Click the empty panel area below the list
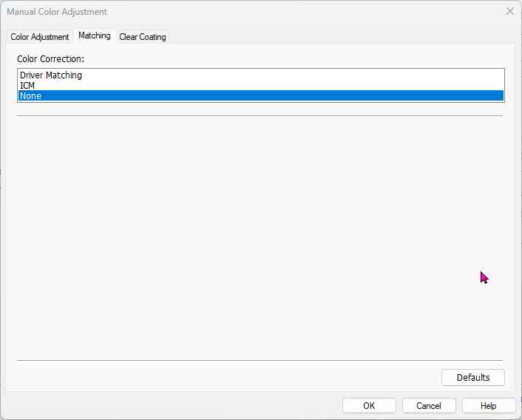The width and height of the screenshot is (522, 420). 259,237
